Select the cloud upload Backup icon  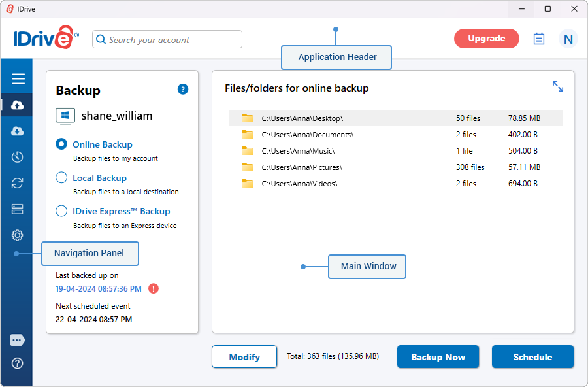18,105
